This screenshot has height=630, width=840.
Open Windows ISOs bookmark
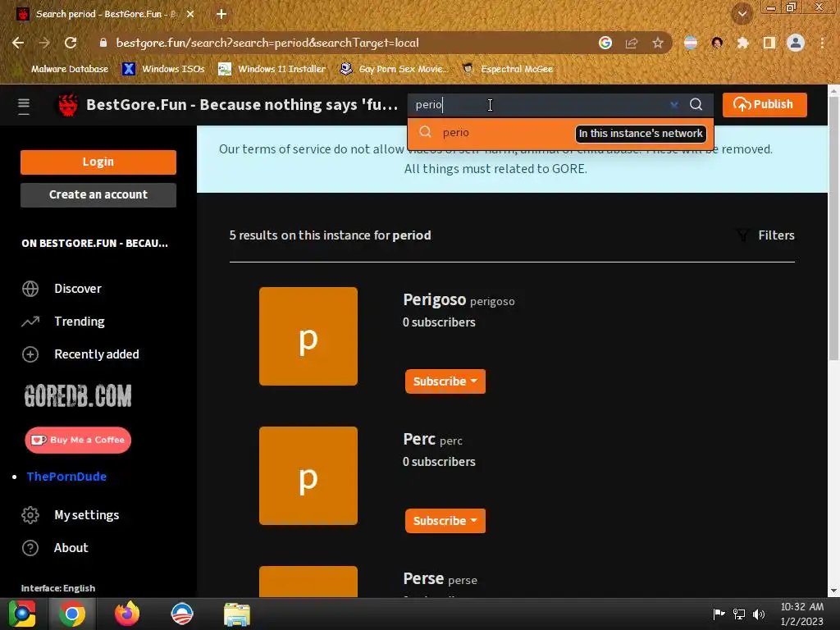coord(163,69)
